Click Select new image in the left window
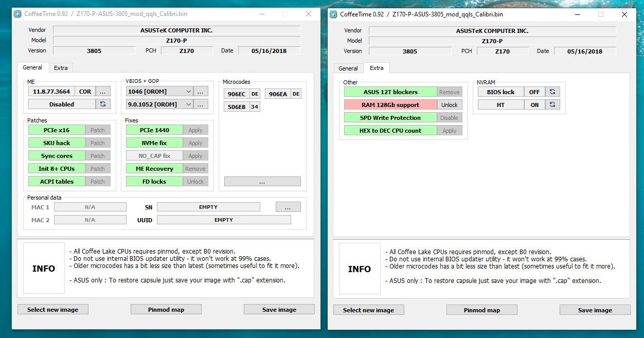Screen dimensions: 644x338 pyautogui.click(x=52, y=309)
